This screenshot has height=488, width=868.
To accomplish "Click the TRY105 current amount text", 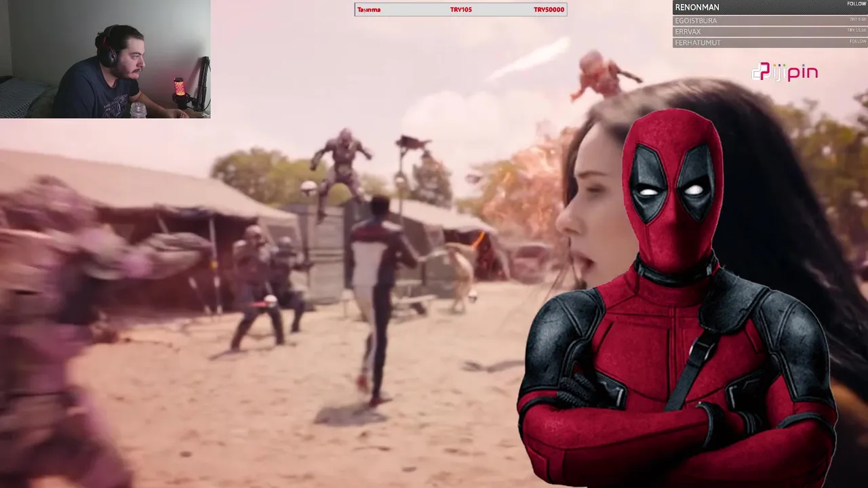I will [460, 9].
